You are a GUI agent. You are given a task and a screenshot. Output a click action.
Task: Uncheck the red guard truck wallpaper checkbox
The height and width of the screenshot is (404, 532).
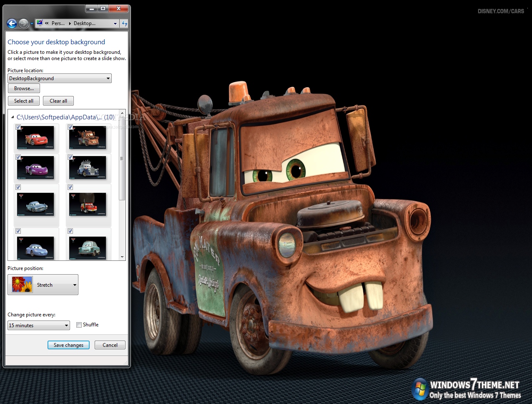70,187
